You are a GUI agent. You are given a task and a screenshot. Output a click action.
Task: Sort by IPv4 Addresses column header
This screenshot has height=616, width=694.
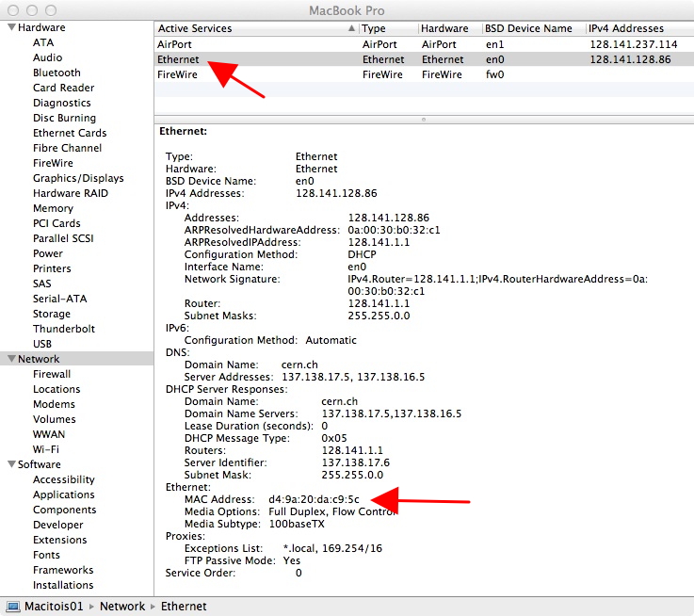[x=640, y=28]
